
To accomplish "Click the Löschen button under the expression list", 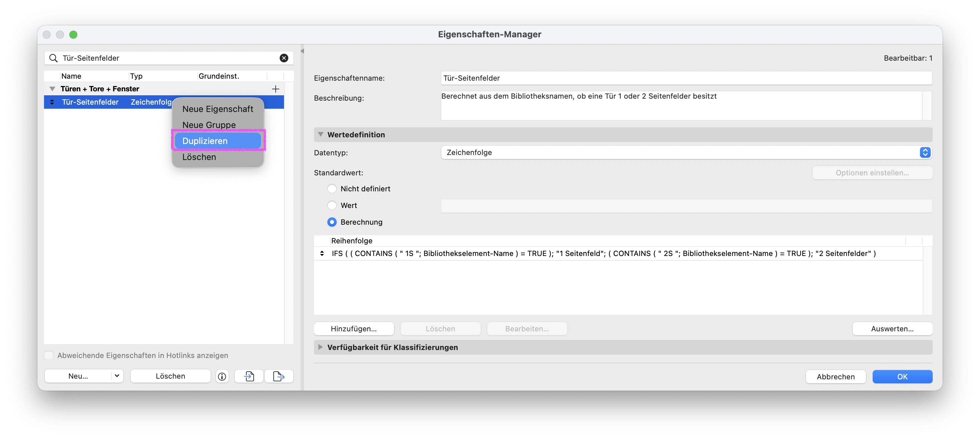I will click(x=440, y=329).
